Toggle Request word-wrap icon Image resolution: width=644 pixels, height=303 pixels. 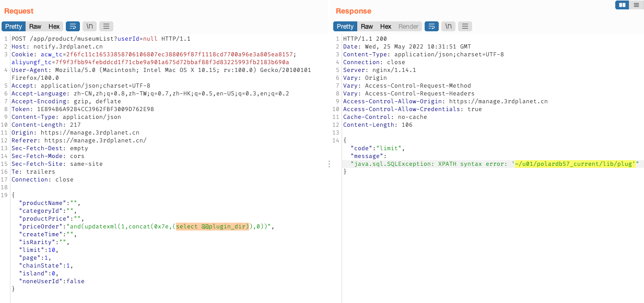pyautogui.click(x=73, y=27)
